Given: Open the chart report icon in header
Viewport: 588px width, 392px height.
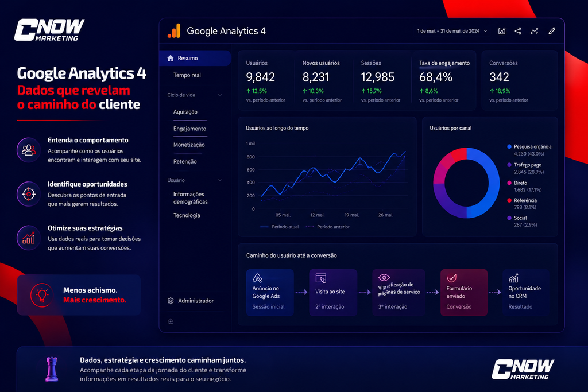Looking at the screenshot, I should [x=502, y=31].
